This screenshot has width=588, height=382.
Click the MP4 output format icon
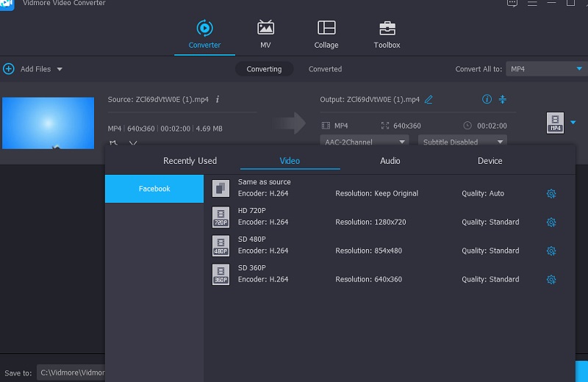pos(556,123)
